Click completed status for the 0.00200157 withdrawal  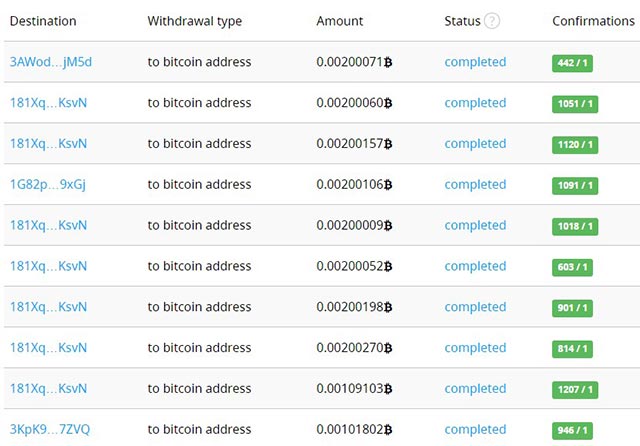[x=475, y=144]
